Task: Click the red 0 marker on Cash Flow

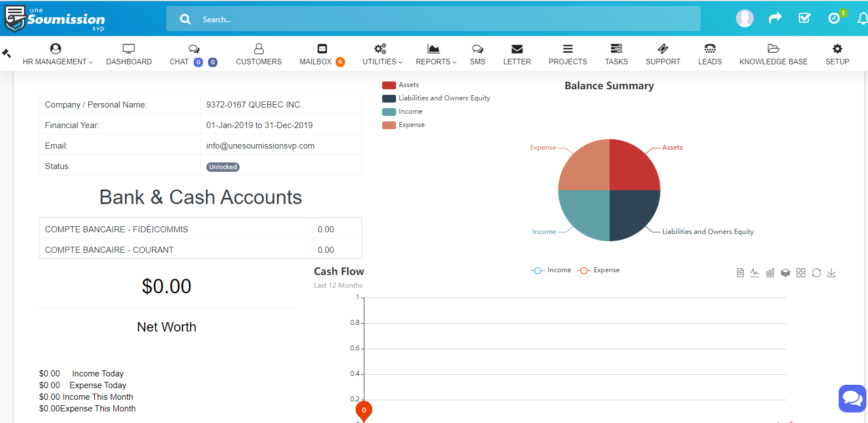Action: [x=364, y=411]
